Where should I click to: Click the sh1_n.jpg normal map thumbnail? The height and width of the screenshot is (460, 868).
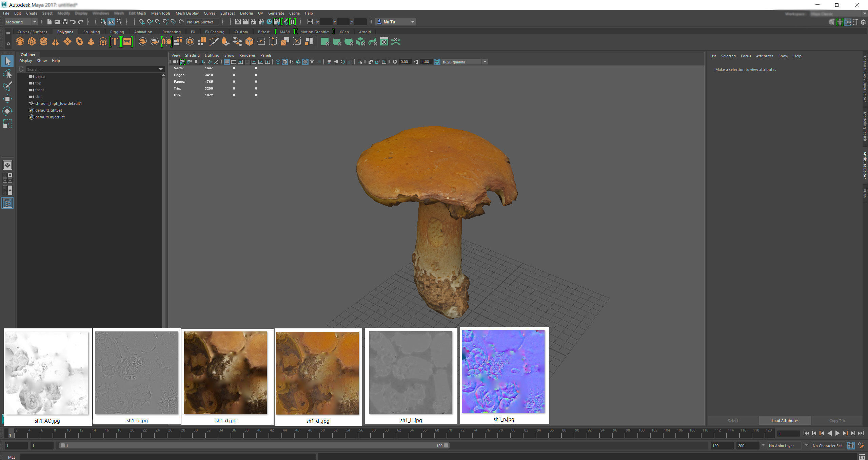pos(504,372)
